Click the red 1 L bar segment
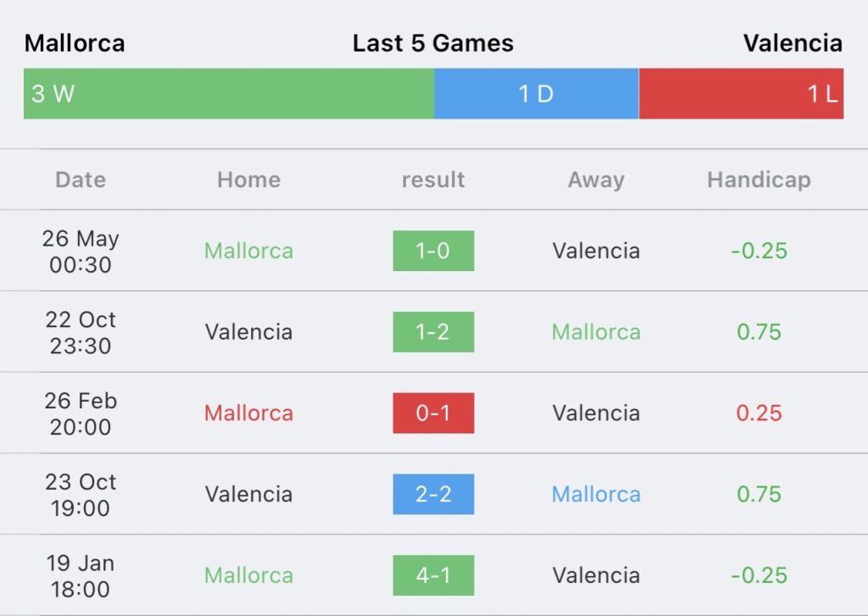Image resolution: width=868 pixels, height=616 pixels. [741, 93]
